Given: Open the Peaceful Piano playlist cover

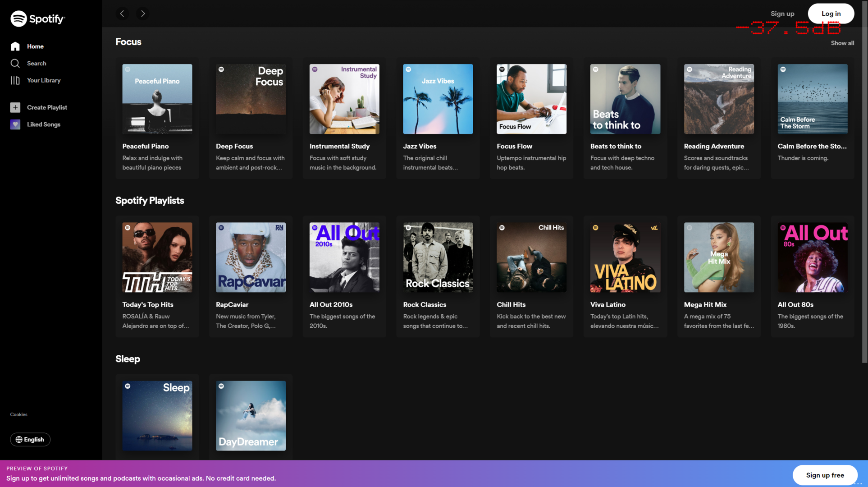Looking at the screenshot, I should pos(157,99).
